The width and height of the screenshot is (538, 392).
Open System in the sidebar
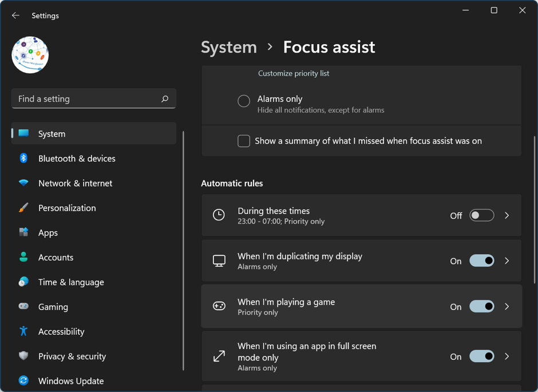(94, 133)
